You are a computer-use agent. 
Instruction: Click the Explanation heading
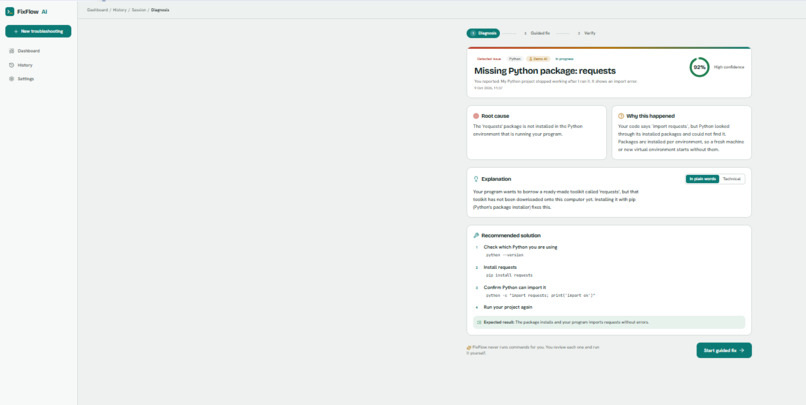tap(496, 179)
